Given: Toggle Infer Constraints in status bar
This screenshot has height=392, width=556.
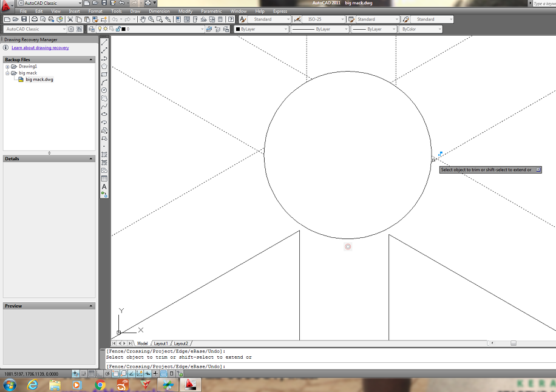Looking at the screenshot, I should (75, 374).
